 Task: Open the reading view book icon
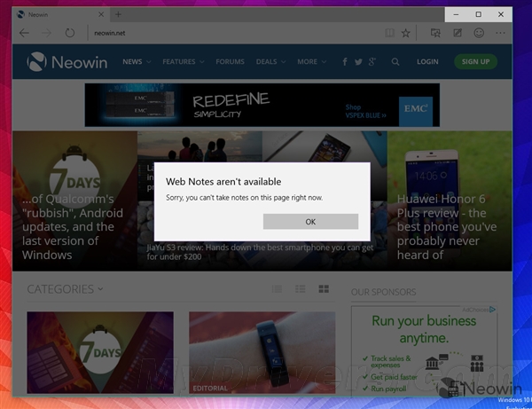[389, 33]
